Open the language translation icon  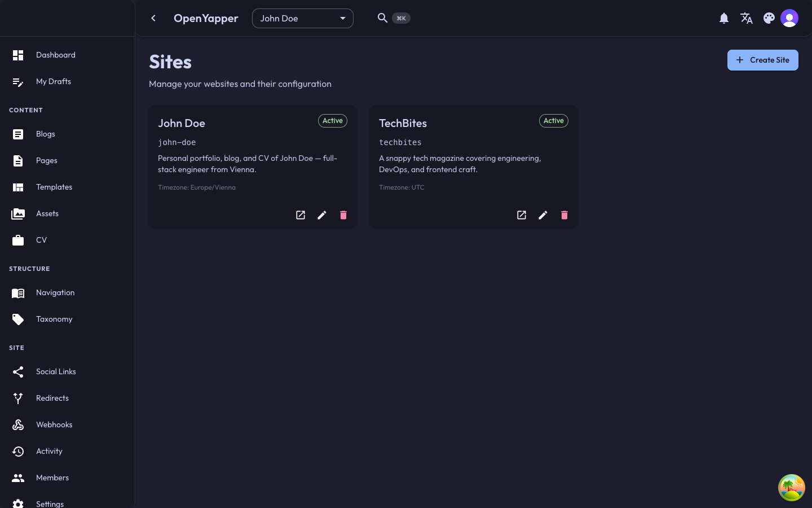click(x=747, y=18)
